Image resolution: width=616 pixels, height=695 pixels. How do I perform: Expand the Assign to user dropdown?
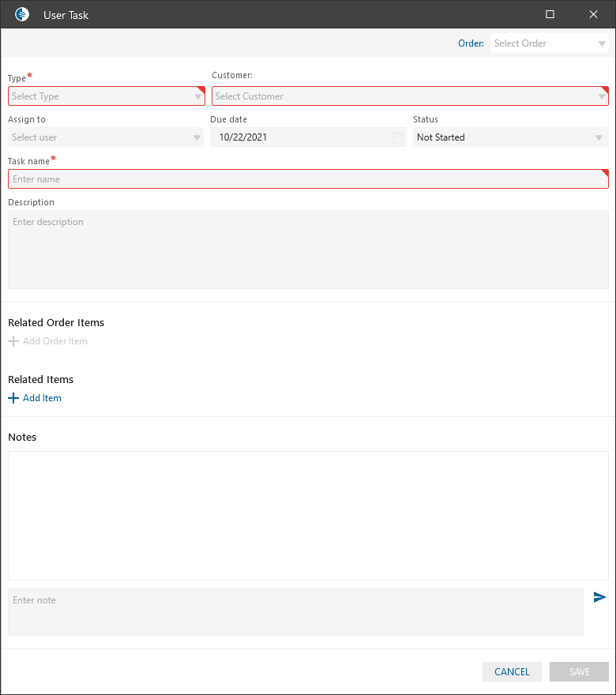pyautogui.click(x=197, y=137)
